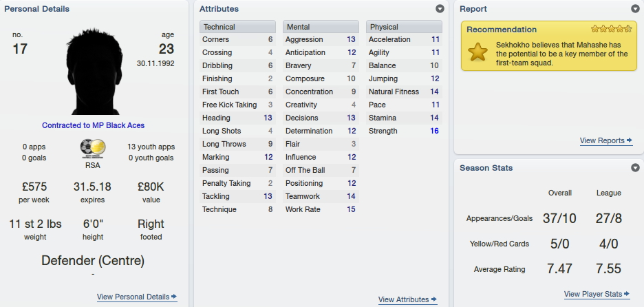Click the arrow icon beside View Attributes
This screenshot has height=307, width=644.
pos(434,299)
